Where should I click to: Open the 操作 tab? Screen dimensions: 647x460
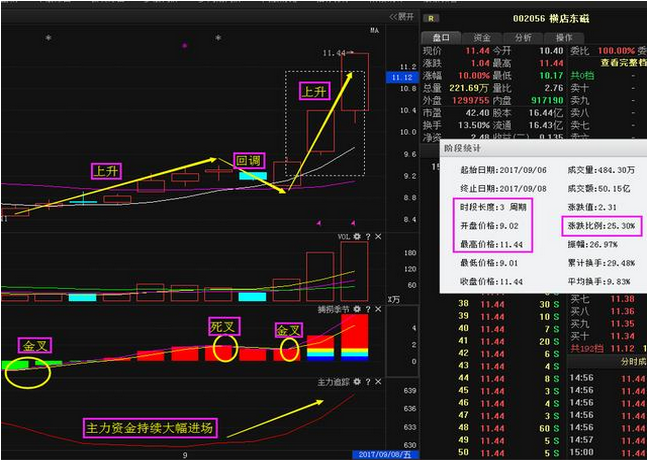564,38
